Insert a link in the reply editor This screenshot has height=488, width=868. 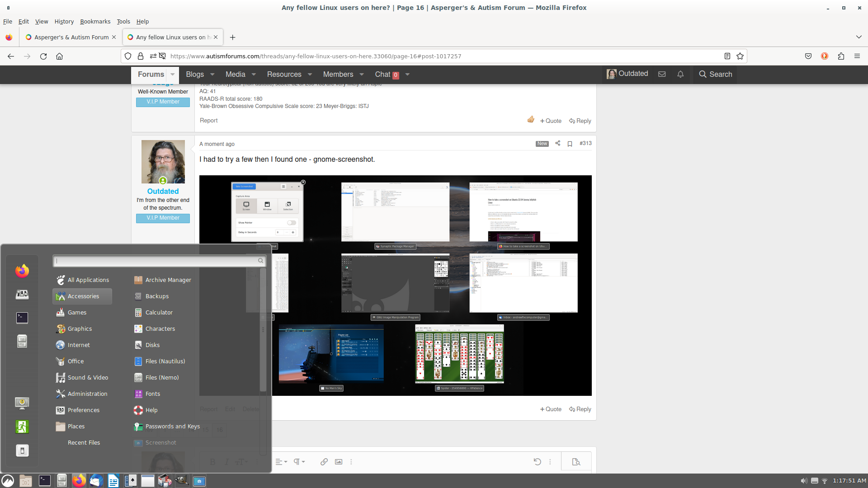[x=324, y=462]
